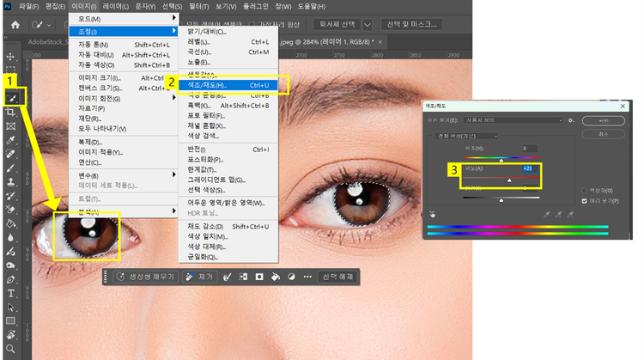644x360 pixels.
Task: Select the Pen tool
Action: click(x=10, y=279)
